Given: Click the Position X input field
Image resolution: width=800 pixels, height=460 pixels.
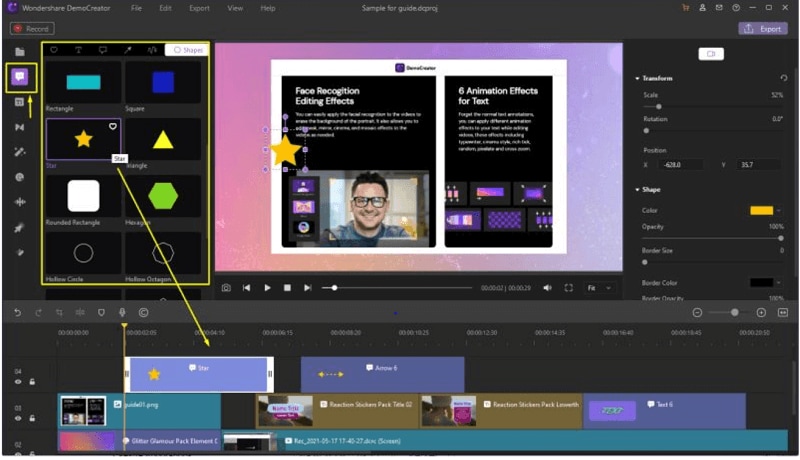Looking at the screenshot, I should 681,165.
